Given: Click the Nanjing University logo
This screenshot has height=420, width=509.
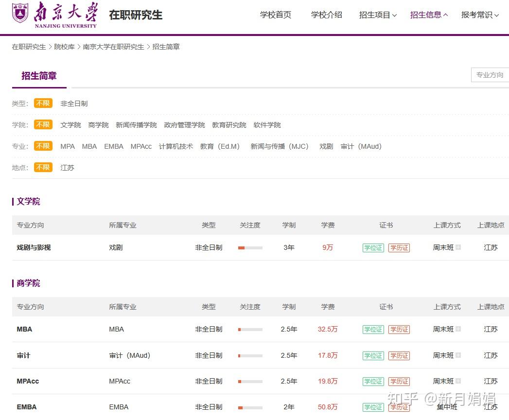Looking at the screenshot, I should click(x=54, y=15).
